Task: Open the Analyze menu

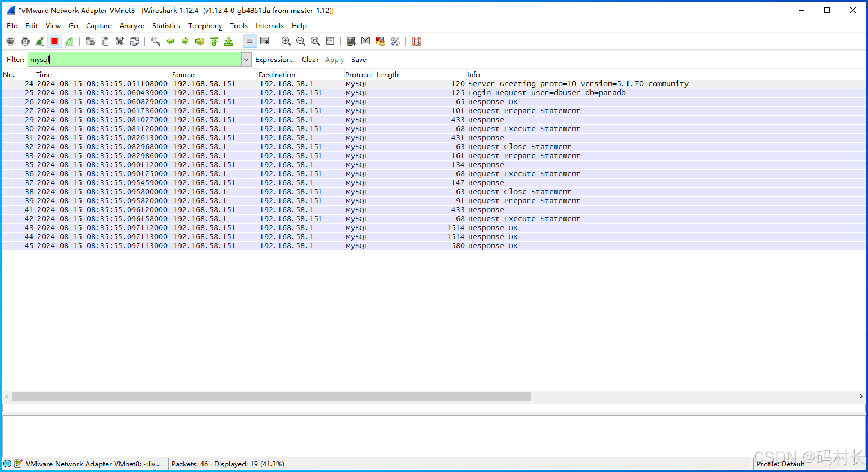Action: (132, 26)
